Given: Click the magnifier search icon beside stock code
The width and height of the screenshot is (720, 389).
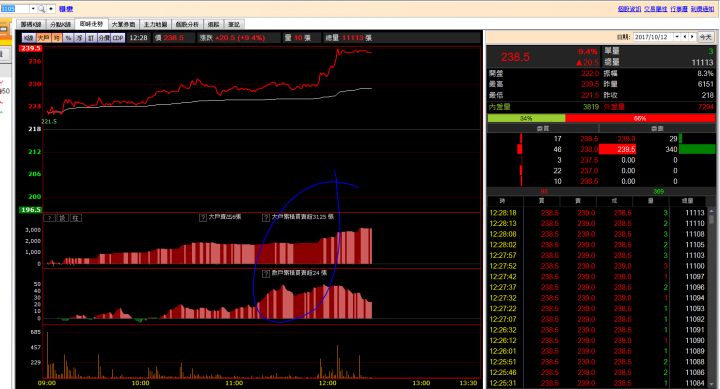Looking at the screenshot, I should 41,9.
